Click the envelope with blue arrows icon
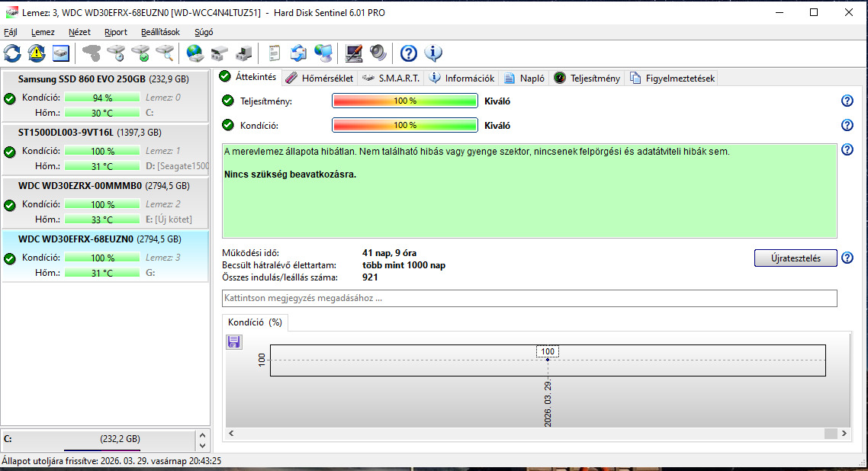 coord(298,53)
